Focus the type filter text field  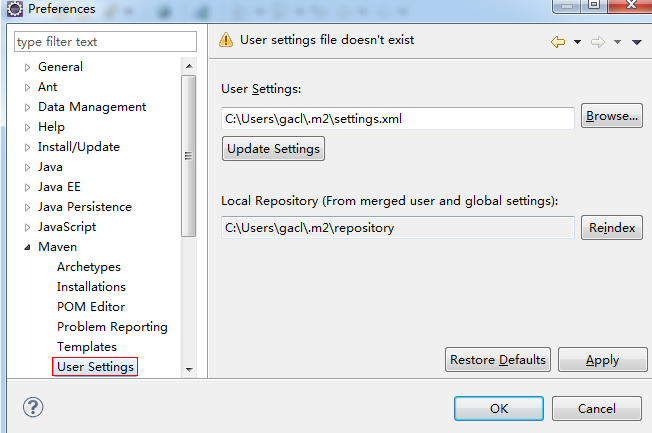105,42
